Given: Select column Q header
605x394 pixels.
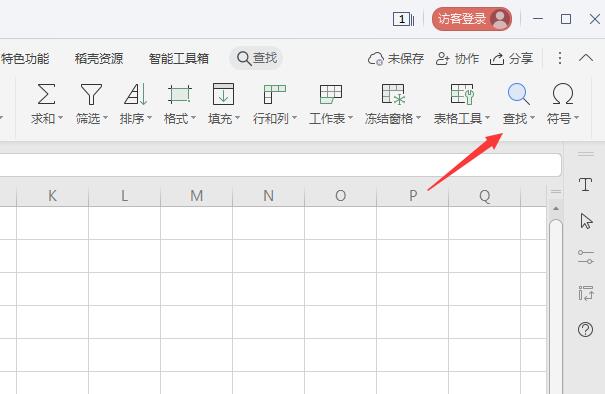Looking at the screenshot, I should [485, 196].
